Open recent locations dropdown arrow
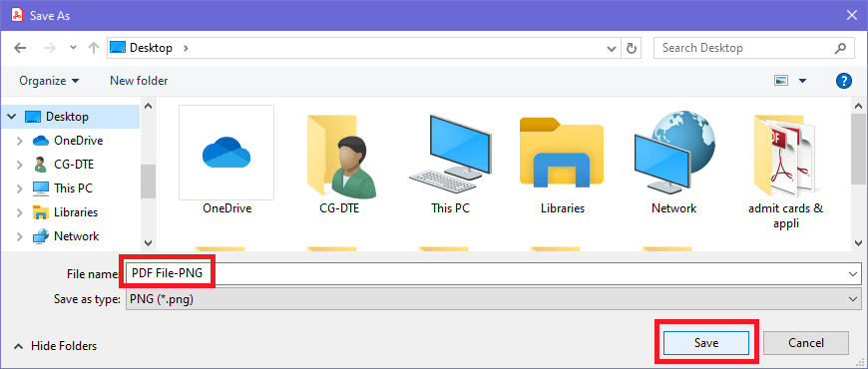The width and height of the screenshot is (868, 369). 73,48
